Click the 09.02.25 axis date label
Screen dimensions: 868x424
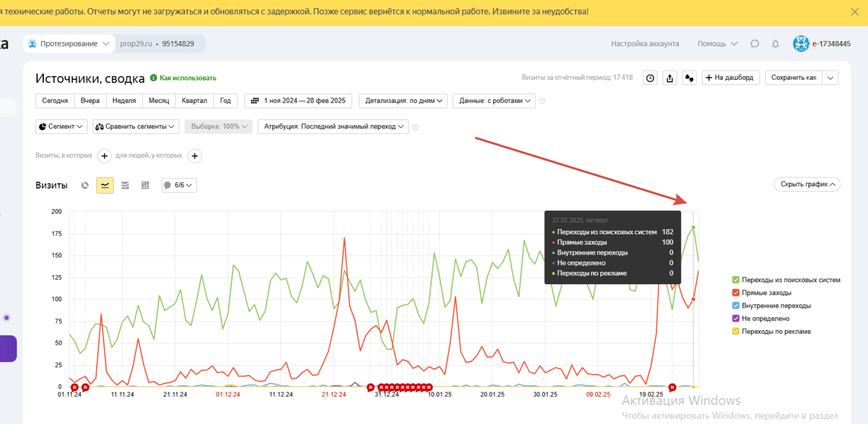click(598, 395)
